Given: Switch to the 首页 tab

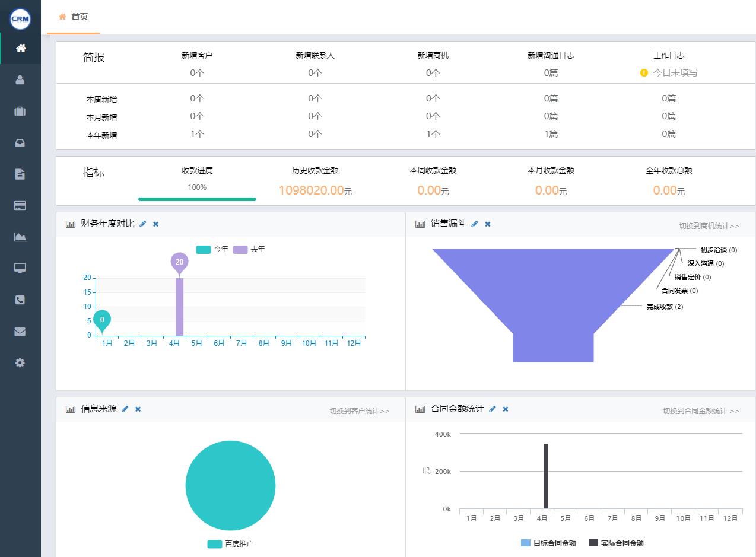Looking at the screenshot, I should (x=74, y=17).
